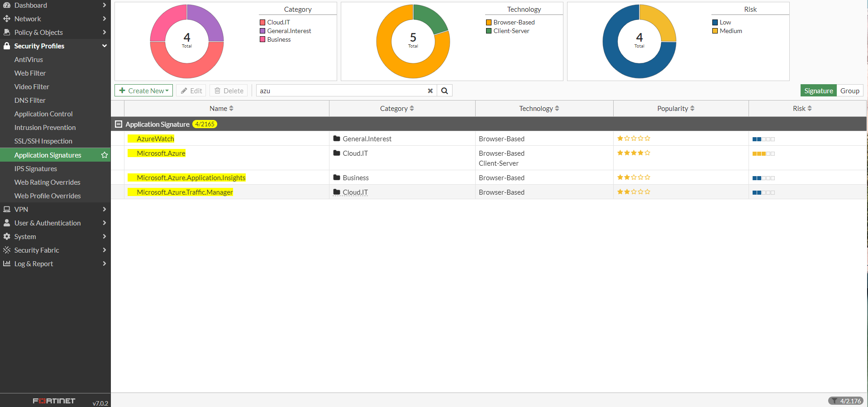Open the Create New dropdown
This screenshot has height=407, width=868.
pos(143,91)
